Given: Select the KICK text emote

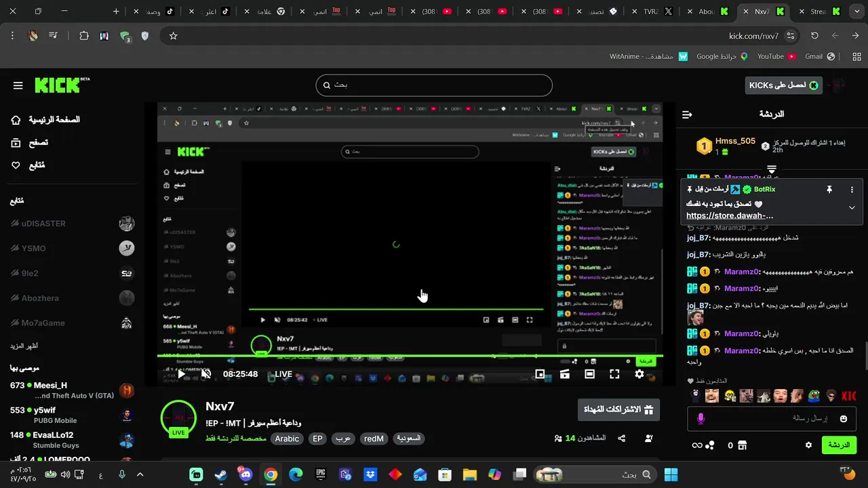Looking at the screenshot, I should click(848, 396).
